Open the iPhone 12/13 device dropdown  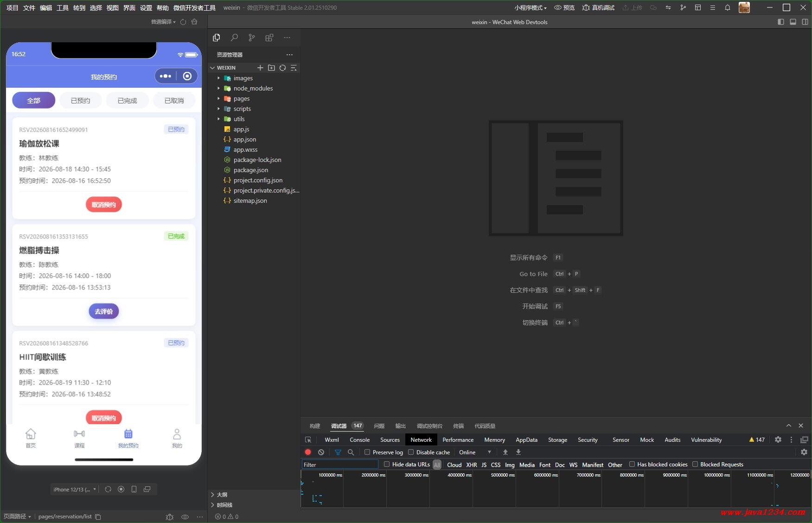(75, 489)
